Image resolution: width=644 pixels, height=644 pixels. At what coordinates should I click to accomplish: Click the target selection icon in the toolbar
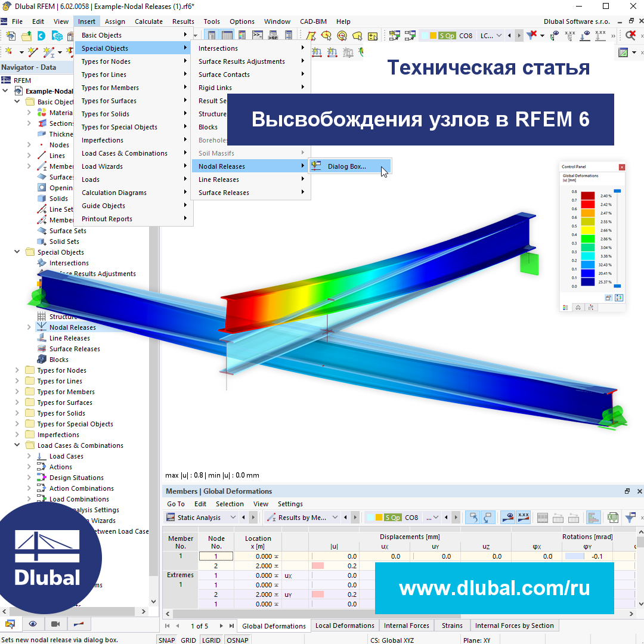342,36
